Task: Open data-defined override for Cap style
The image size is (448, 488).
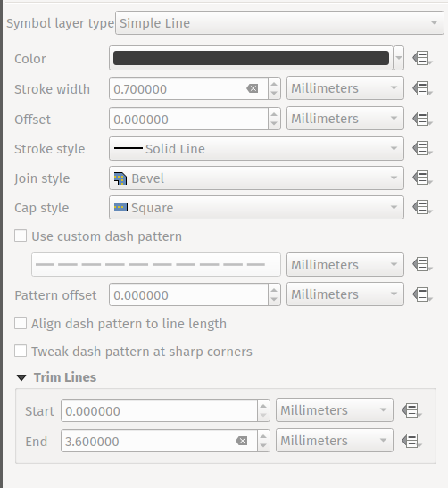Action: 422,207
